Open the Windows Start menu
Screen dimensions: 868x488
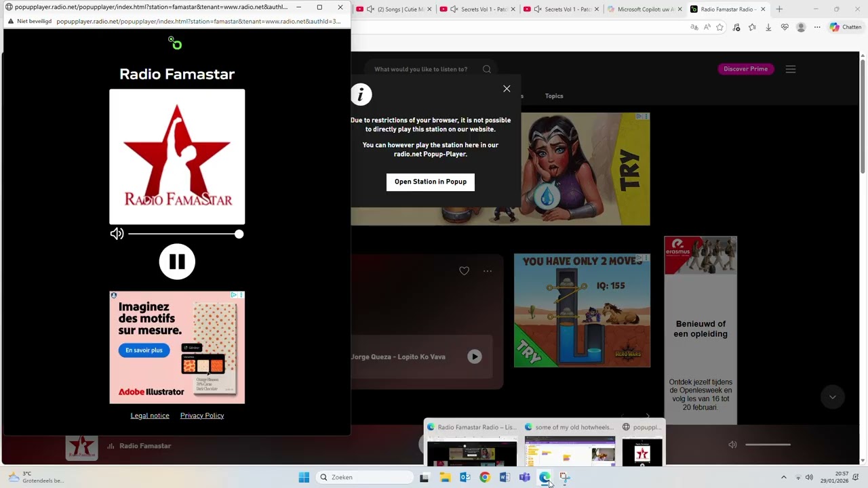pyautogui.click(x=304, y=477)
